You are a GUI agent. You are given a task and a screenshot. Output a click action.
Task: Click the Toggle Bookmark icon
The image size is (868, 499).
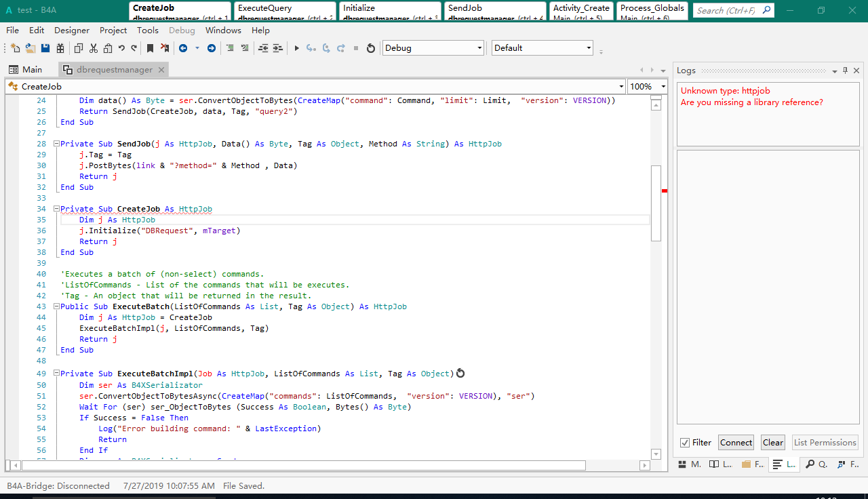150,48
